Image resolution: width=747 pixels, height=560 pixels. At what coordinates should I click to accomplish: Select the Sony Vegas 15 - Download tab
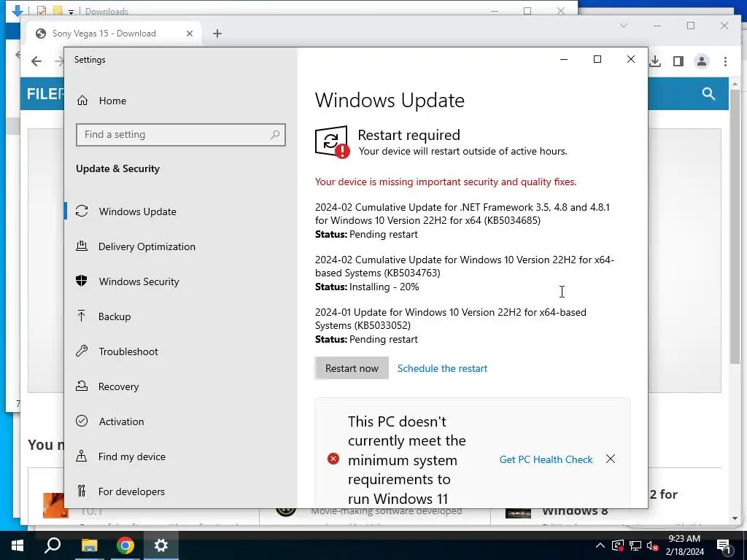pyautogui.click(x=114, y=34)
